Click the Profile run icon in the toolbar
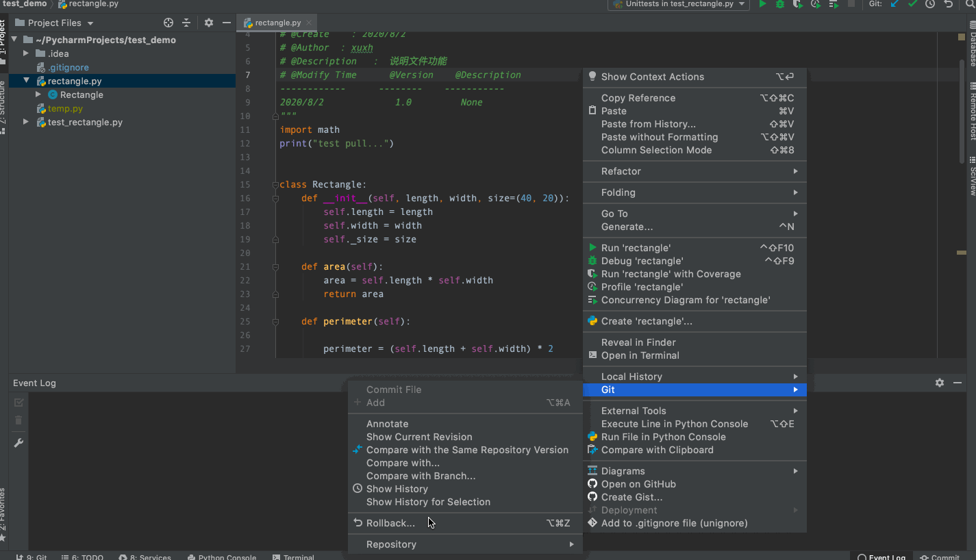Image resolution: width=976 pixels, height=560 pixels. (815, 4)
